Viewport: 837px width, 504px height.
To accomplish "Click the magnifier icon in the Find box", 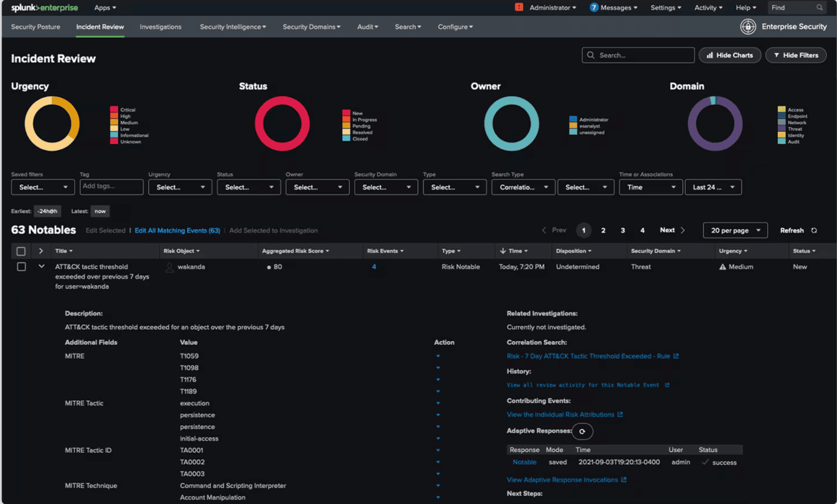I will click(x=820, y=7).
